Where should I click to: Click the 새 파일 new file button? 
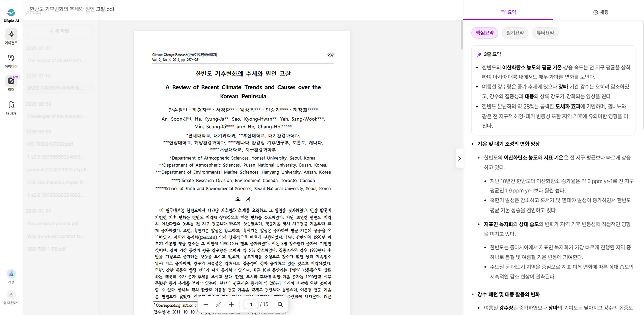(x=59, y=31)
